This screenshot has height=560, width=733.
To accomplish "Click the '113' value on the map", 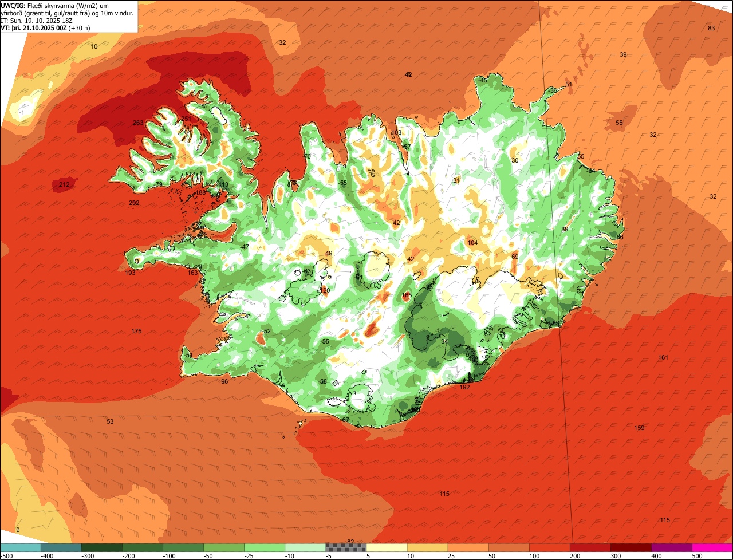I will coord(223,184).
